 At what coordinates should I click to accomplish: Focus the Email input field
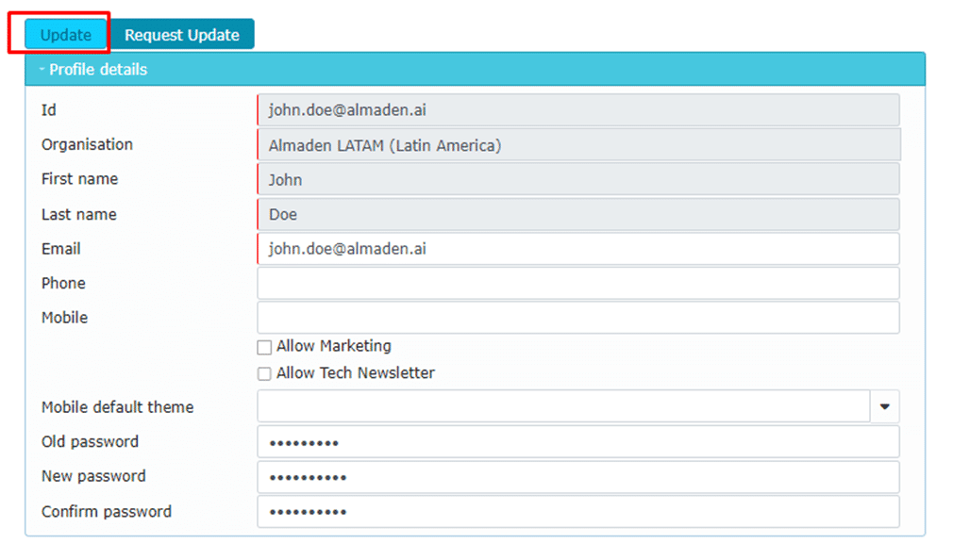pos(577,249)
